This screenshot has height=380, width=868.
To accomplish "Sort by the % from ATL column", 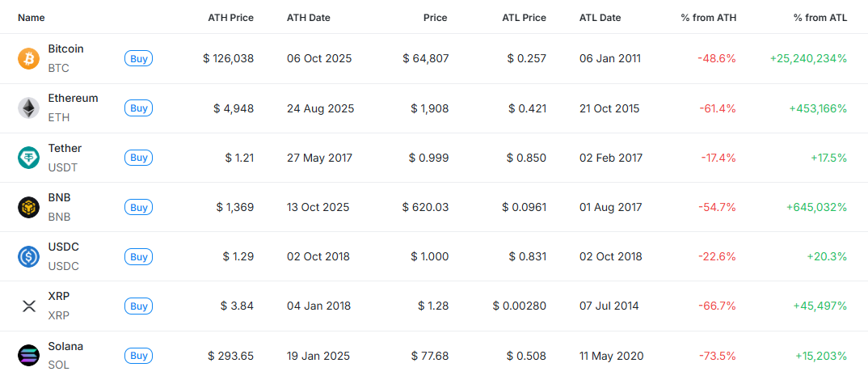I will (x=820, y=17).
